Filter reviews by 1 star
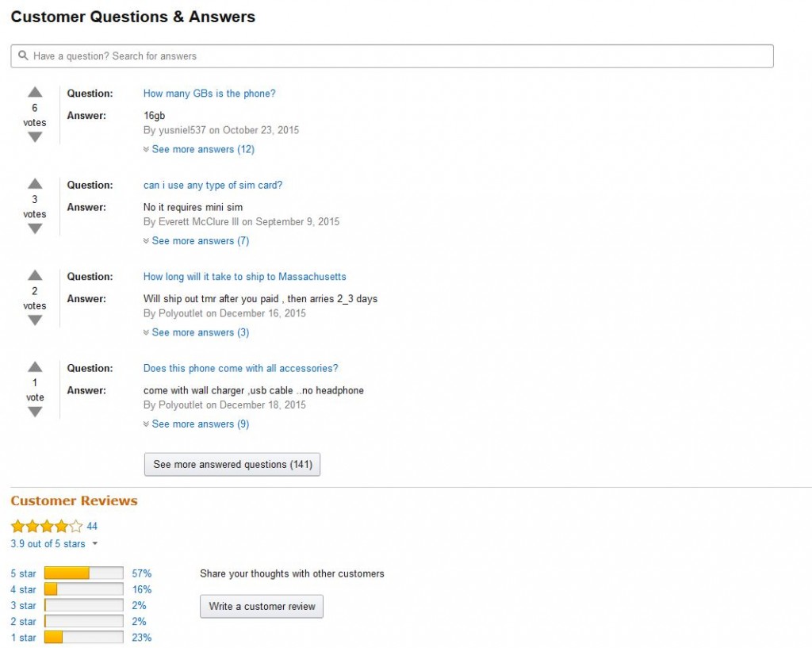 coord(23,637)
